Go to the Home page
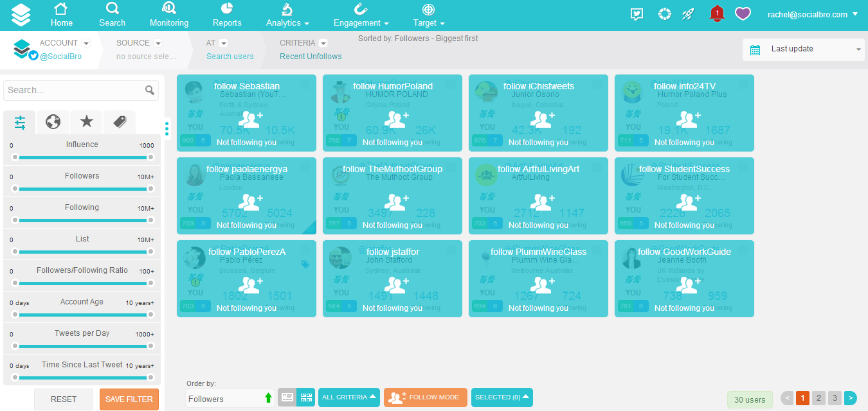Screen dimensions: 868x411 click(62, 15)
